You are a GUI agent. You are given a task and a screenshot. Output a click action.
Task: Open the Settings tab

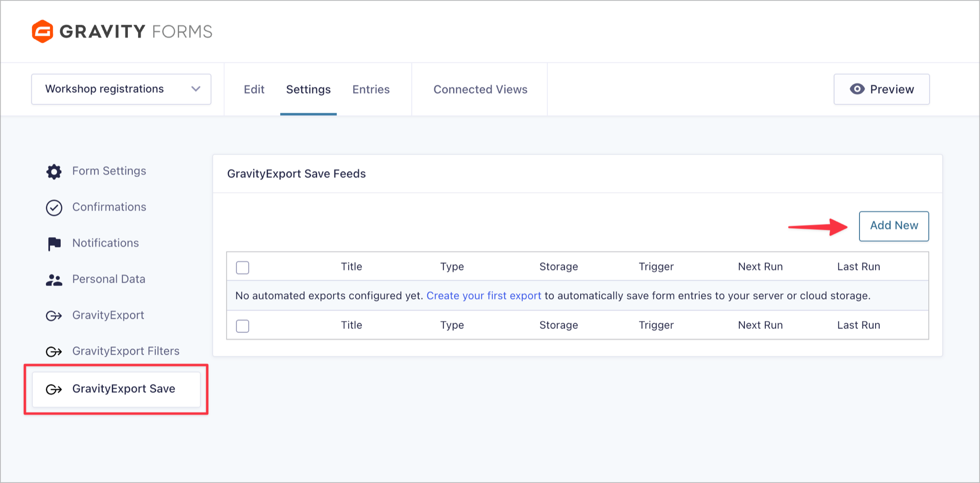308,89
